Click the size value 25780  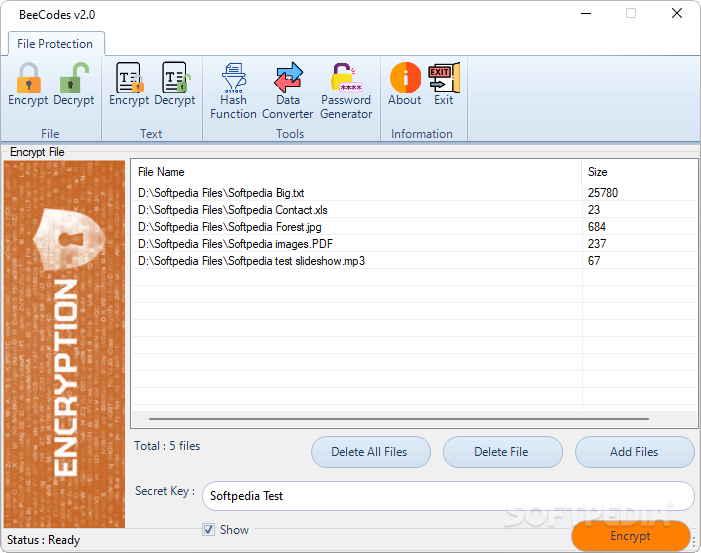tap(603, 193)
